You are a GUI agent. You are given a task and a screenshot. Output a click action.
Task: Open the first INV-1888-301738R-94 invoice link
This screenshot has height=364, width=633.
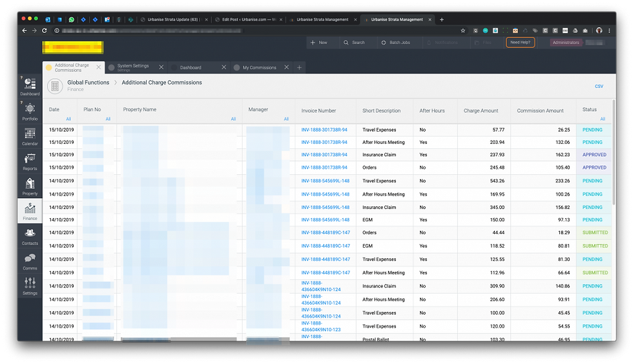[x=324, y=130]
